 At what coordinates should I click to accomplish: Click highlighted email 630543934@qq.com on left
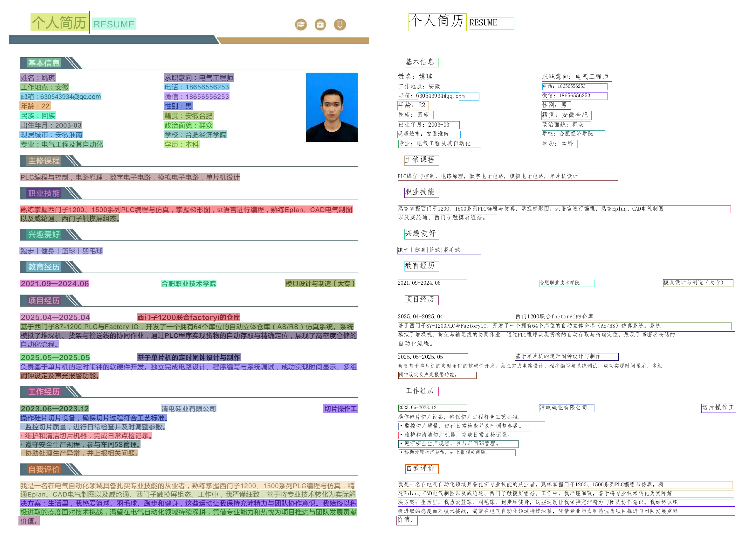tap(61, 96)
